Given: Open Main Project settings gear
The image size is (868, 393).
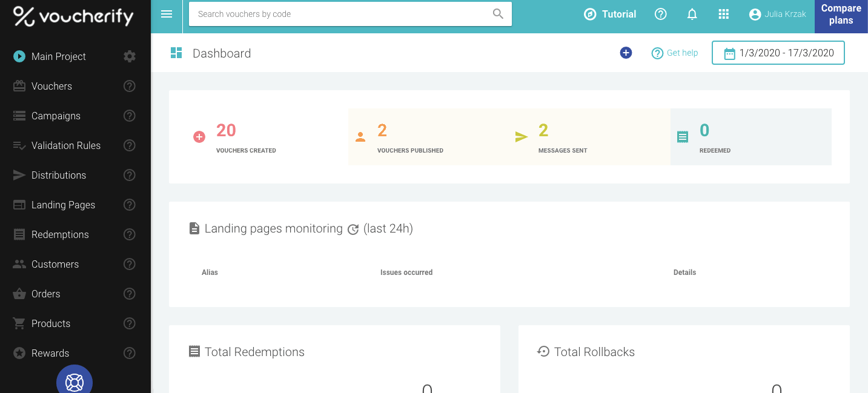Looking at the screenshot, I should click(x=129, y=56).
